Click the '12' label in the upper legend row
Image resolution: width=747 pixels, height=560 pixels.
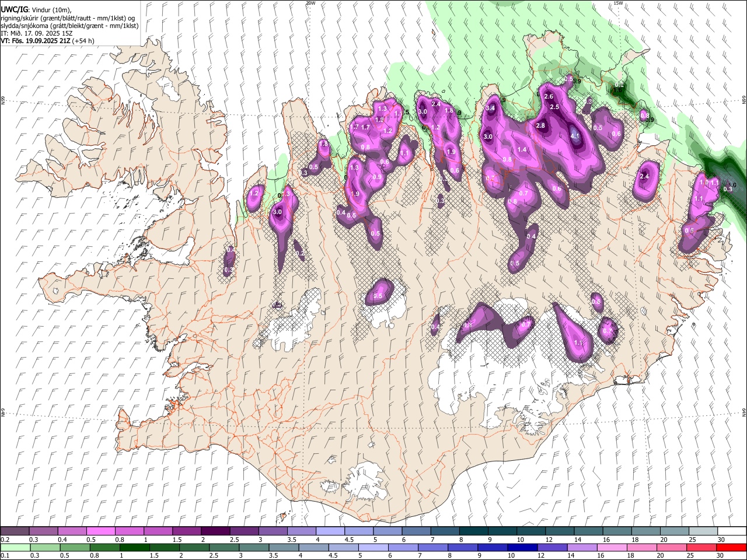(x=549, y=540)
